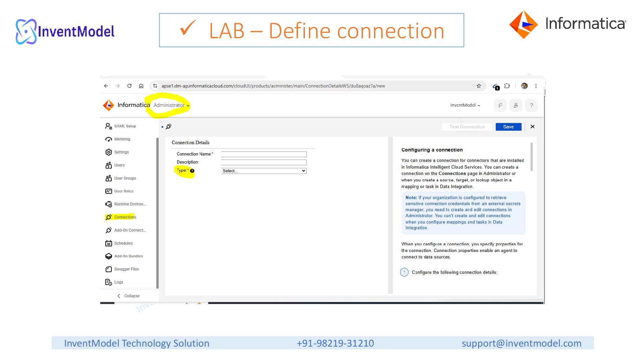The height and width of the screenshot is (362, 644).
Task: Click the browser back arrow
Action: (106, 86)
